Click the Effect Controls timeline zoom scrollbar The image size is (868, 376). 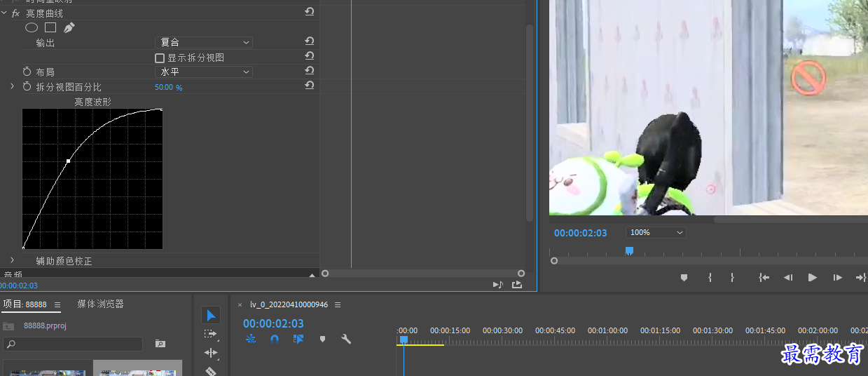pyautogui.click(x=423, y=273)
